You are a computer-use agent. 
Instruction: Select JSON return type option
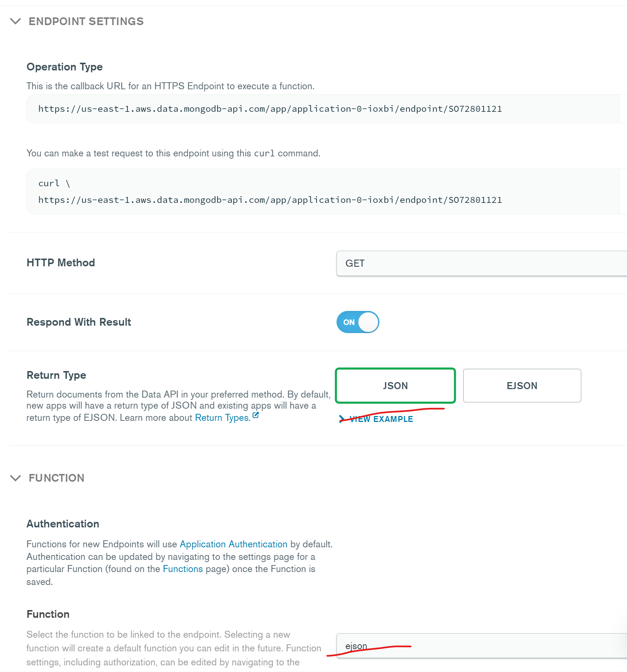tap(395, 385)
